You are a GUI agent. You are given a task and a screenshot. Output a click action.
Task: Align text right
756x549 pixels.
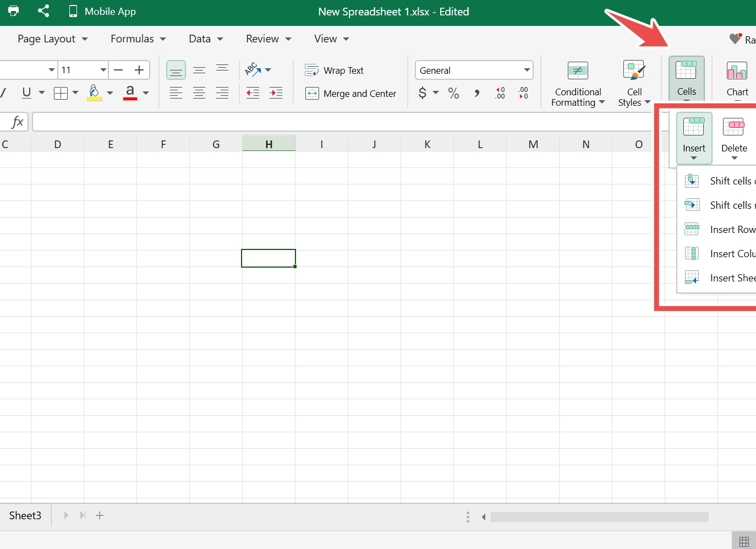222,93
